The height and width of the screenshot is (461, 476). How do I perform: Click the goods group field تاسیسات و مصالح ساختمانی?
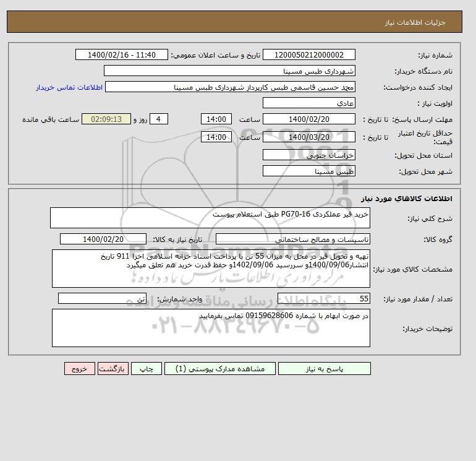coord(292,239)
